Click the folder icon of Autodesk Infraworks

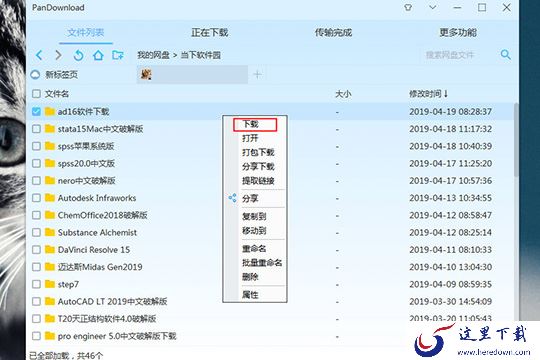click(x=50, y=197)
